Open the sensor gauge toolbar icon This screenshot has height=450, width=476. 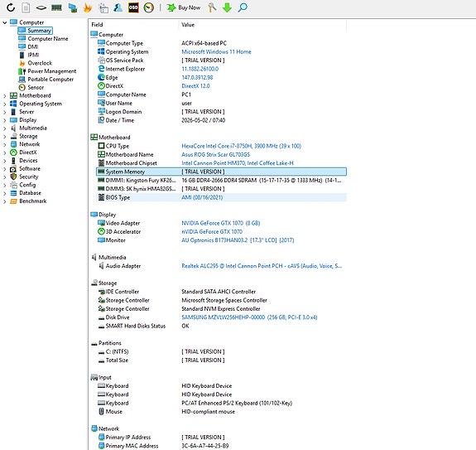(149, 7)
